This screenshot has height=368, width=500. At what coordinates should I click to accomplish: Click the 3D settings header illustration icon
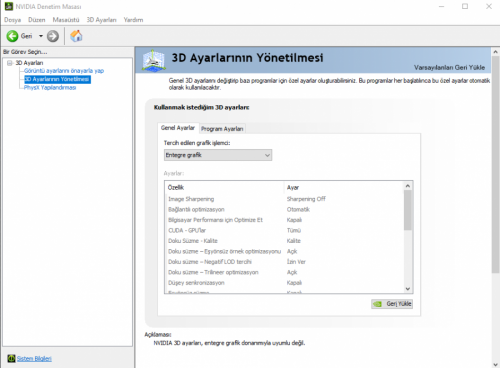(x=154, y=60)
